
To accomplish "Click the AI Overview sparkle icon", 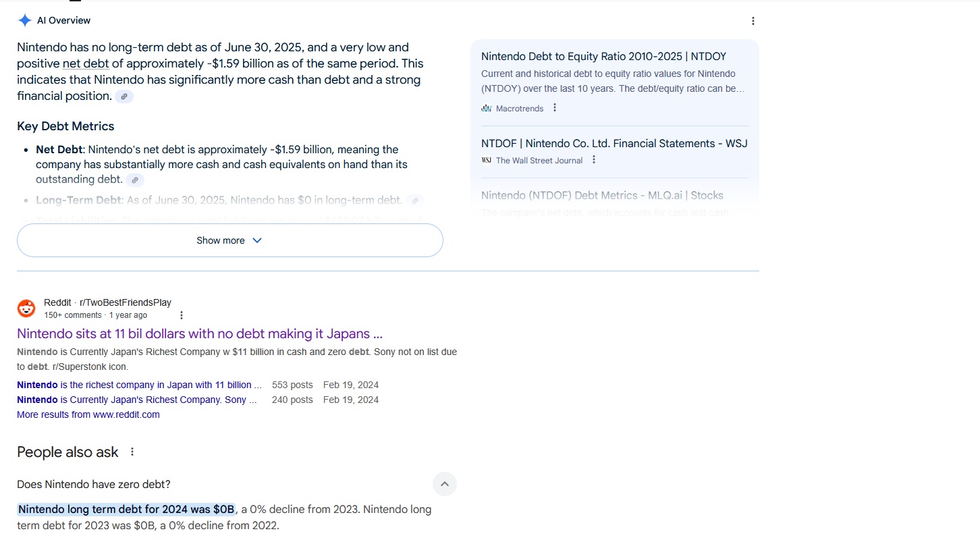I will click(x=25, y=20).
